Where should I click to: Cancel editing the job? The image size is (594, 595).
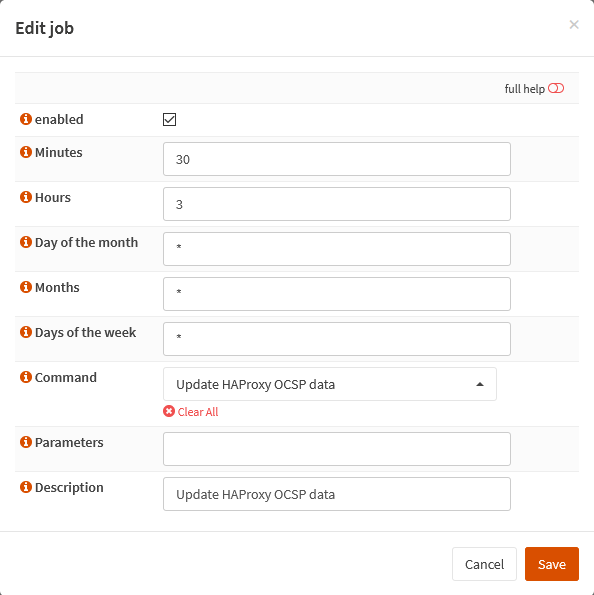coord(484,564)
